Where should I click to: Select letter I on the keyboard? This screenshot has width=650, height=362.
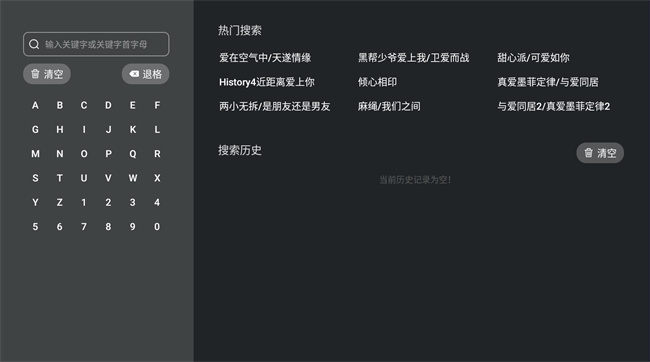point(84,130)
